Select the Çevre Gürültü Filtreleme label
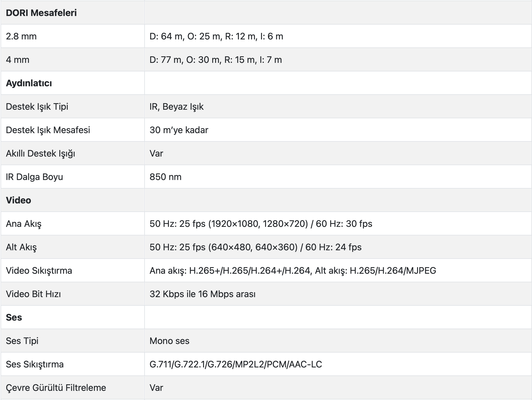This screenshot has height=400, width=532. [56, 388]
